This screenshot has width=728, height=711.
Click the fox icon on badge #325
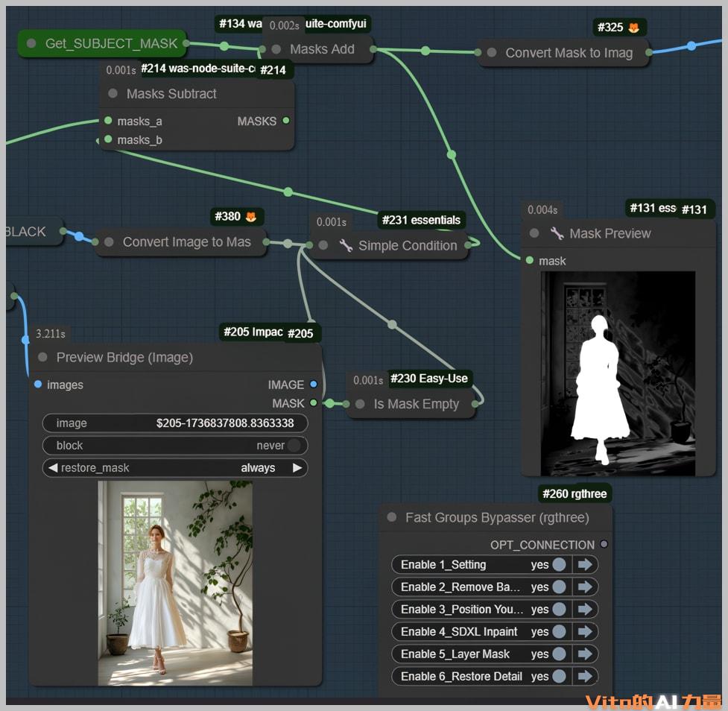tap(633, 28)
